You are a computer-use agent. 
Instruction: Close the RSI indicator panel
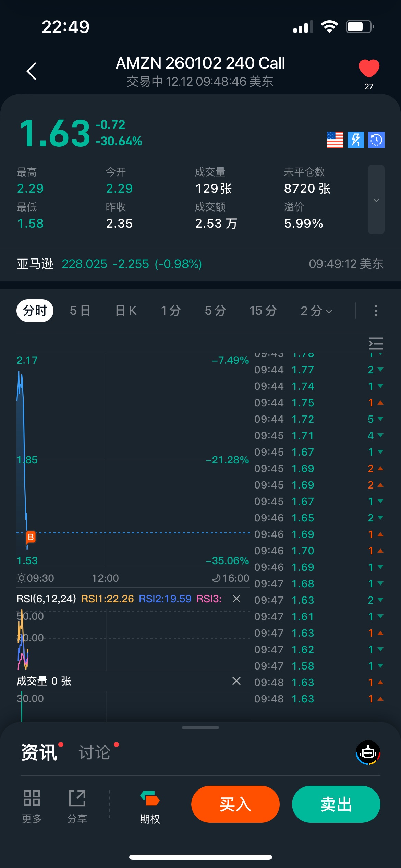236,599
